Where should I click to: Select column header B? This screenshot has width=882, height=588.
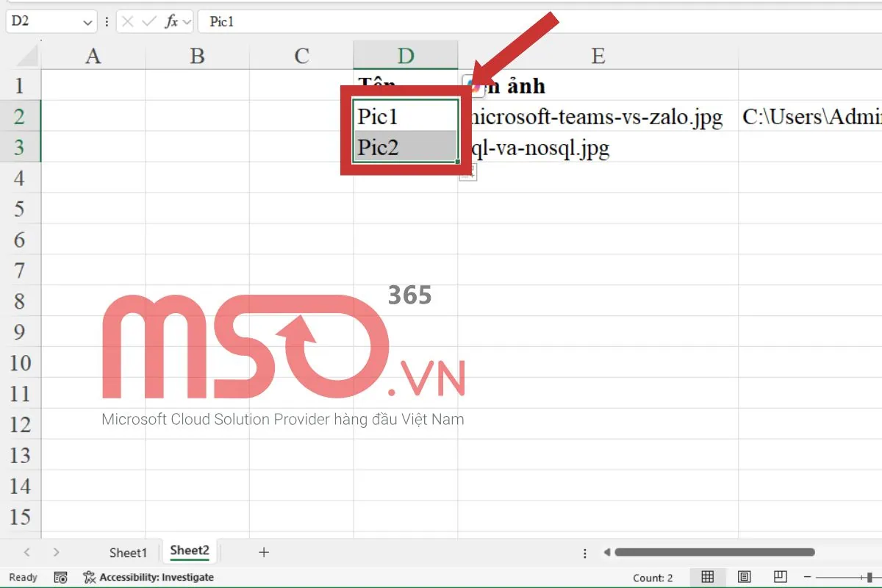point(197,55)
